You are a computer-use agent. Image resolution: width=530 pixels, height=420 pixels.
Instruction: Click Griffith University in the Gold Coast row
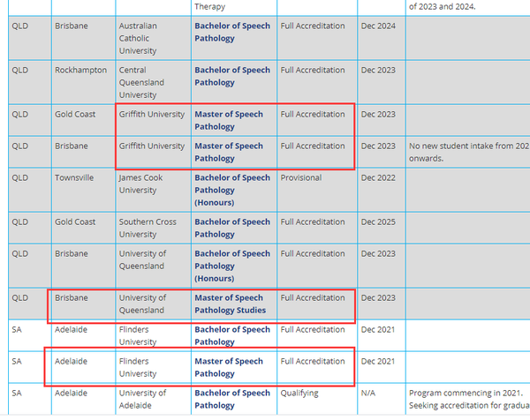152,115
